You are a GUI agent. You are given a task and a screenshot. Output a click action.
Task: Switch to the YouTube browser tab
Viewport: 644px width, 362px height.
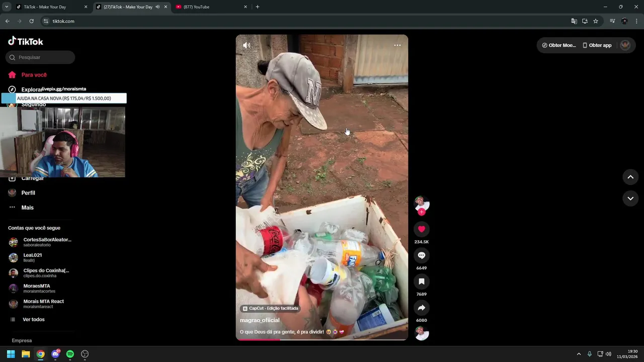point(210,7)
